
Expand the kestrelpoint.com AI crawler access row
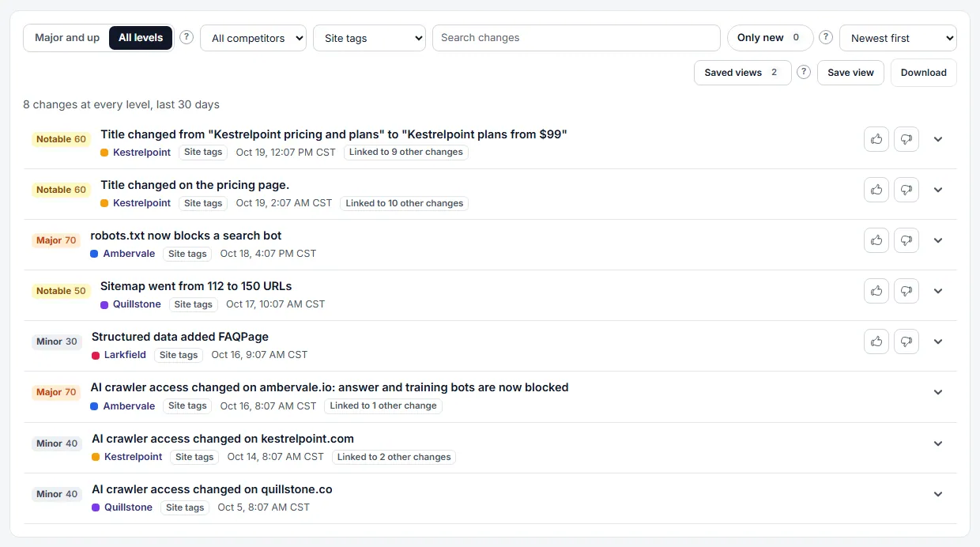coord(938,443)
